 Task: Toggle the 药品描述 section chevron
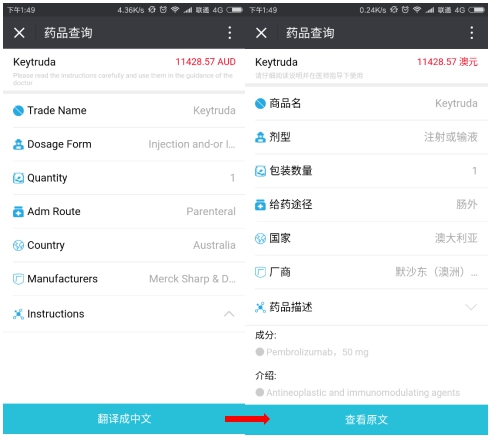coord(471,307)
